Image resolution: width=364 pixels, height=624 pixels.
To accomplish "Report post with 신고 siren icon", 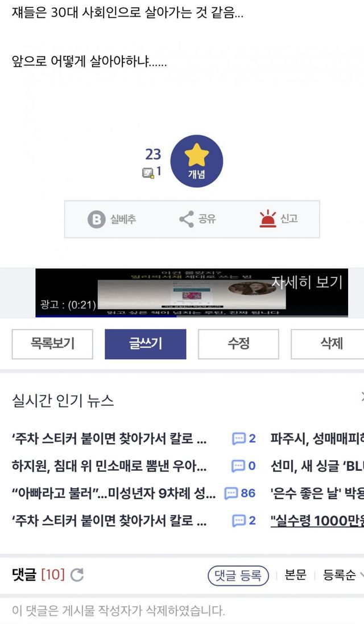I will (268, 219).
